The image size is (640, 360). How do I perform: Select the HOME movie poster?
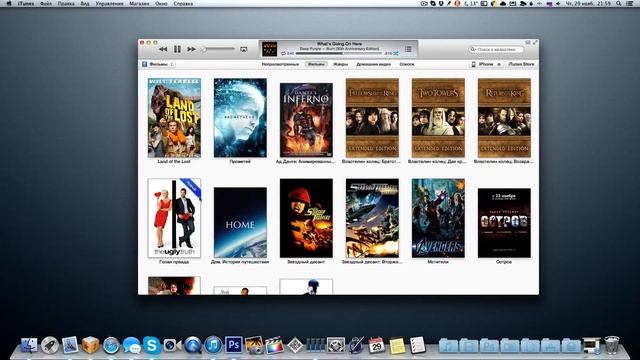tap(240, 222)
